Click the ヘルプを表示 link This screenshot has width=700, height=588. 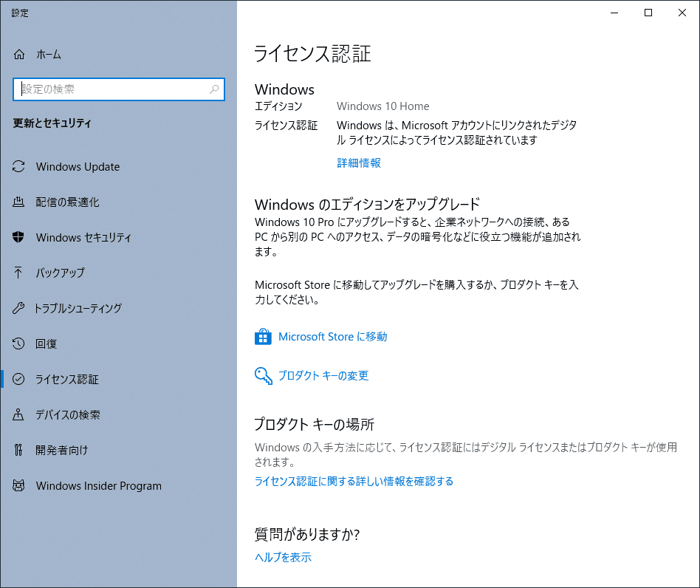283,558
